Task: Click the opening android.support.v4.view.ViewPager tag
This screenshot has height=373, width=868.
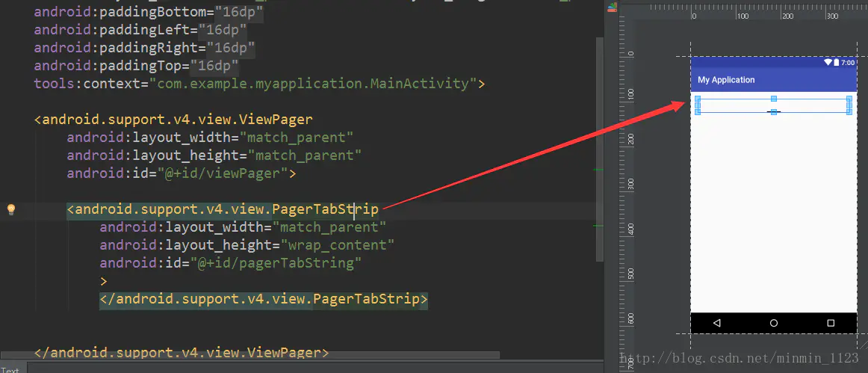Action: click(173, 119)
